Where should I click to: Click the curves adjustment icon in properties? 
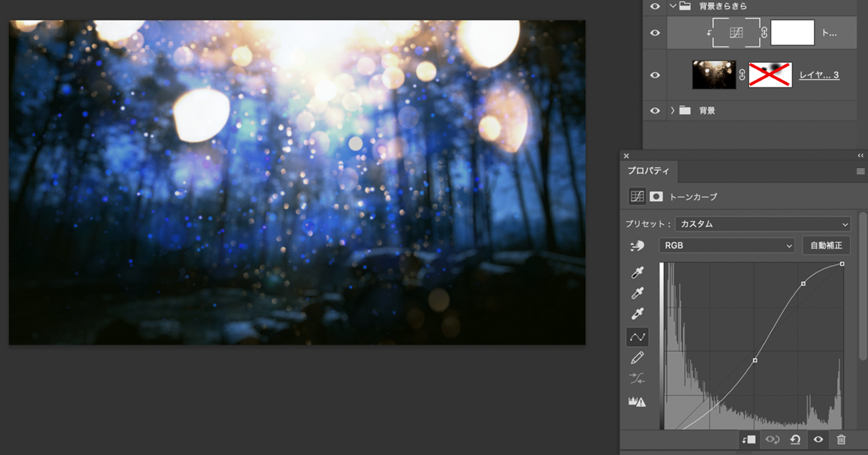coord(637,196)
